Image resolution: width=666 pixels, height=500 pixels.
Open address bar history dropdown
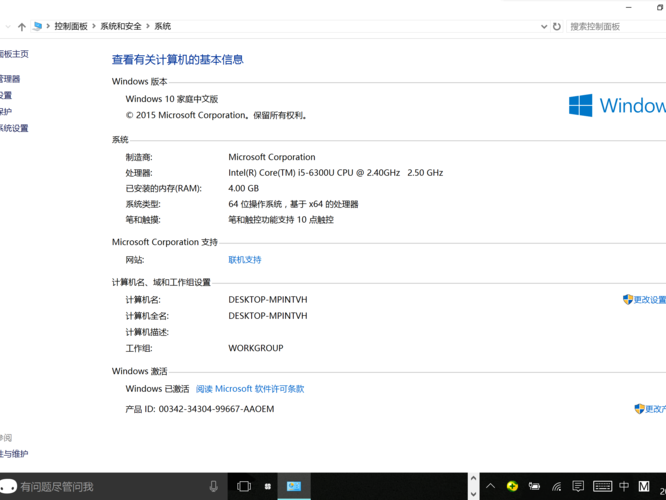(x=544, y=26)
